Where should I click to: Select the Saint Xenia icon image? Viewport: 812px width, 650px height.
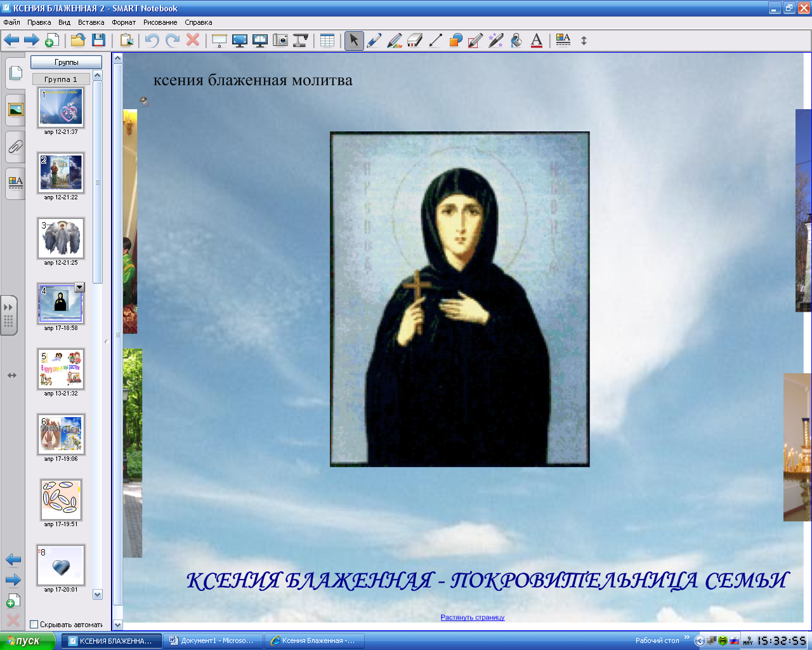click(460, 299)
